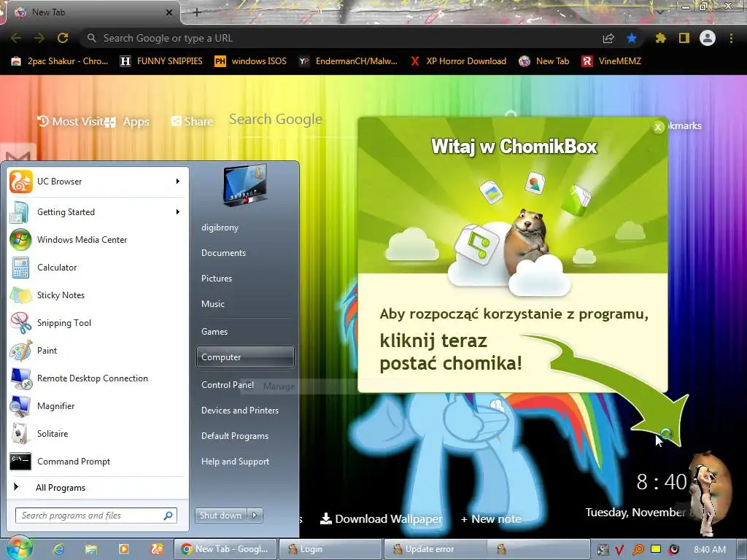747x560 pixels.
Task: Open Chrome profile avatar
Action: coord(708,38)
